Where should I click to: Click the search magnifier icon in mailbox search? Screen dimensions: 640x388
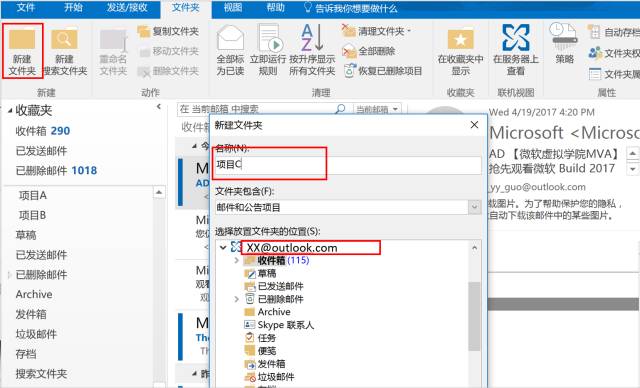coord(340,109)
